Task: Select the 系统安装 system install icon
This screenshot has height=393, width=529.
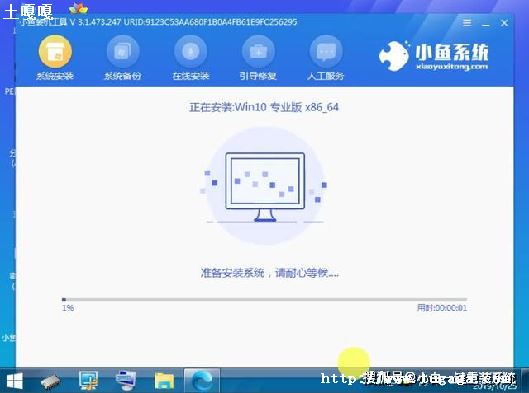Action: tap(55, 52)
